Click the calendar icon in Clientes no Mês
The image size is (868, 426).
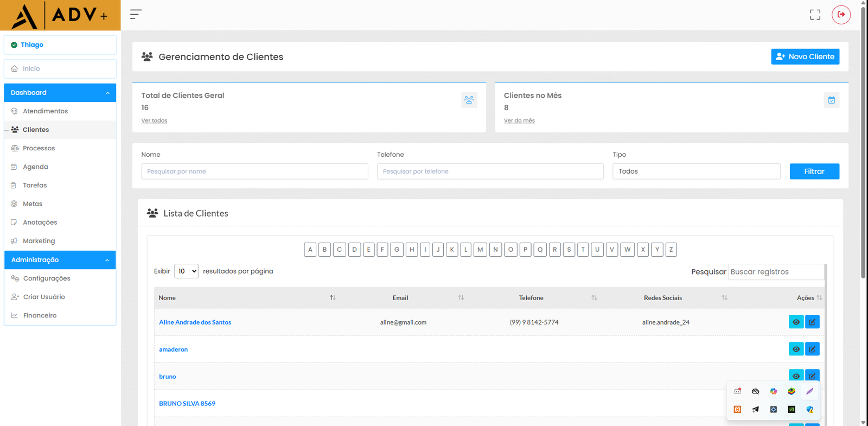[x=831, y=100]
